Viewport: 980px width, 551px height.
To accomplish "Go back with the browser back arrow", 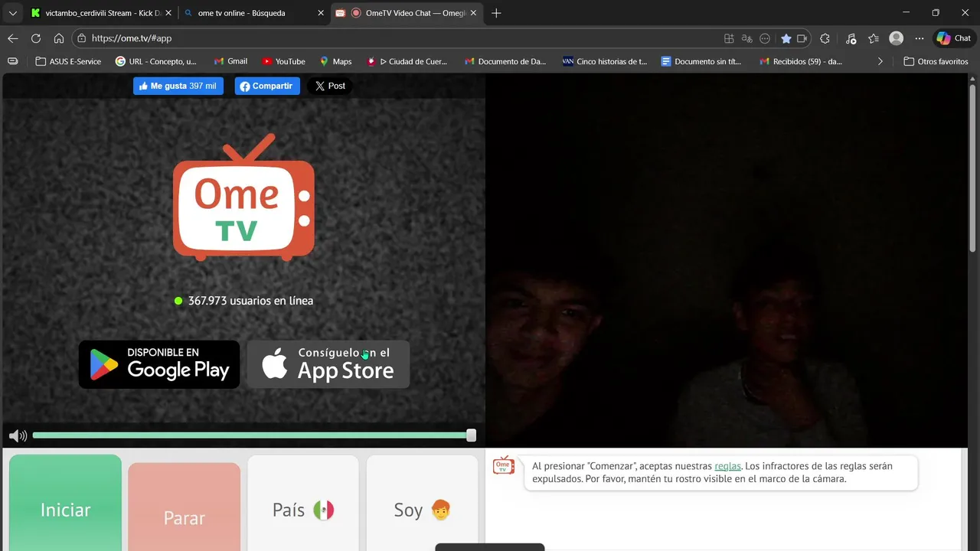I will (13, 38).
